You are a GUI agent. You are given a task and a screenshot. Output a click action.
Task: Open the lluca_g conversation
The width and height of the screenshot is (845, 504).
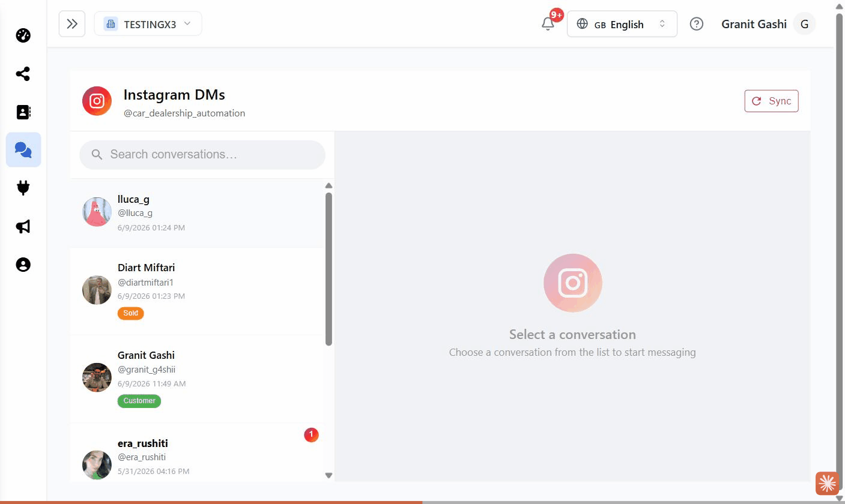pos(197,213)
